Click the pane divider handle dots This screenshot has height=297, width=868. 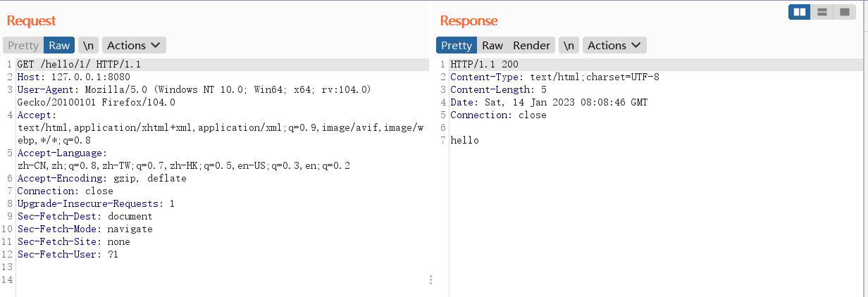point(430,279)
